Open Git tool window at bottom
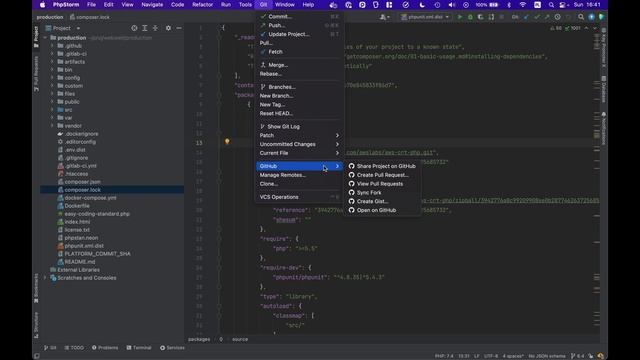 pos(50,348)
